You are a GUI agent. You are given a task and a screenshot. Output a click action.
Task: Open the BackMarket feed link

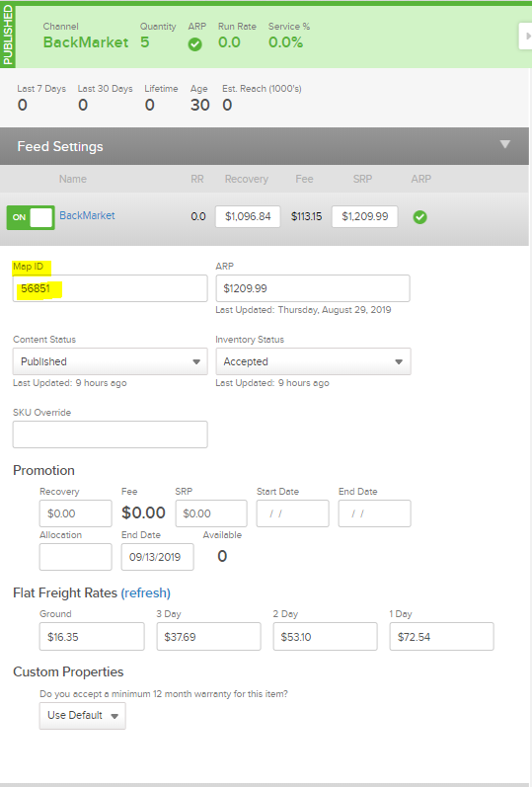point(87,215)
